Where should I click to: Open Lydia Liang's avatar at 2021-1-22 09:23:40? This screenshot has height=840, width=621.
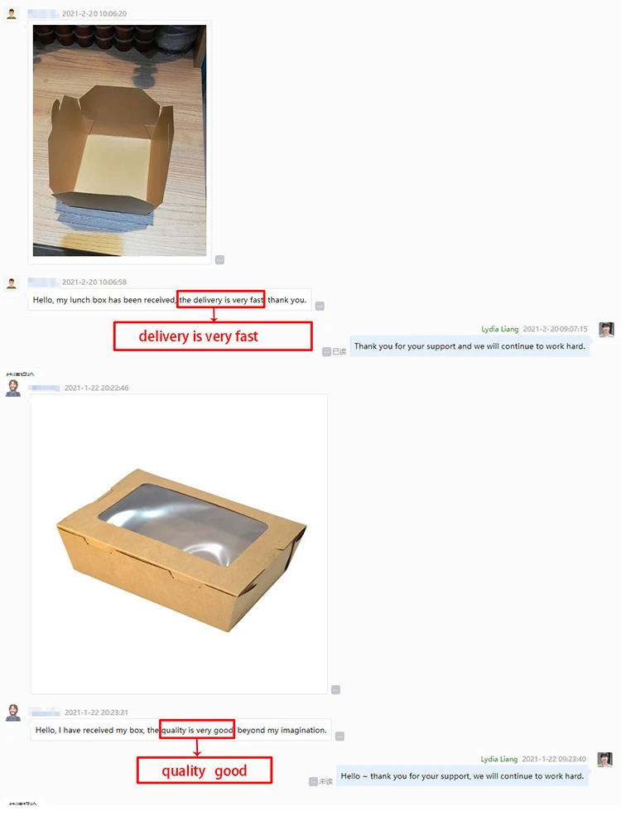pyautogui.click(x=605, y=760)
